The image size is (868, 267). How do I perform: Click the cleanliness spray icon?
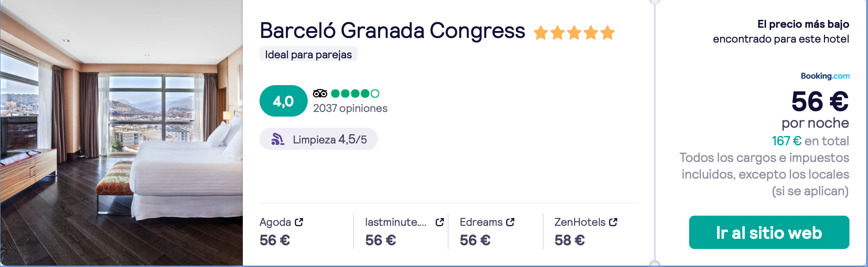pos(278,139)
